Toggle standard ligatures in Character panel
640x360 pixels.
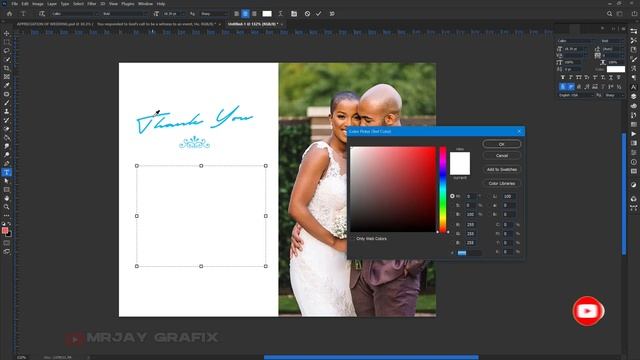click(x=562, y=87)
